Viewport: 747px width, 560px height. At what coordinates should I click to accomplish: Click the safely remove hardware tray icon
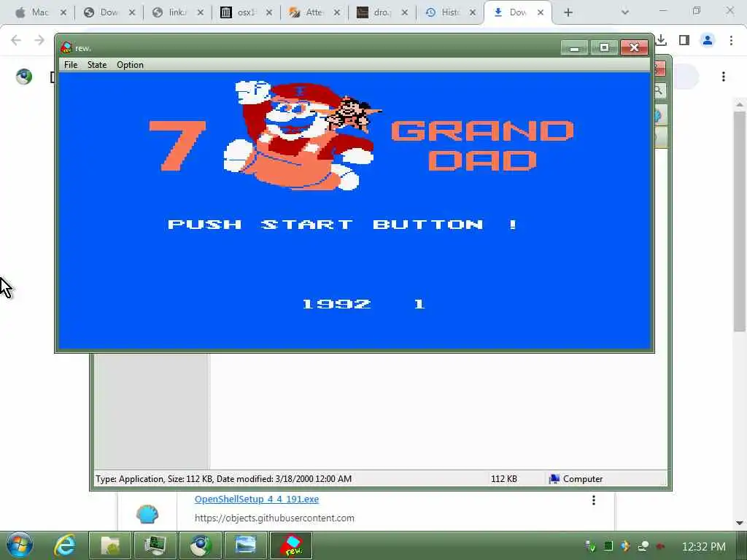pos(591,546)
